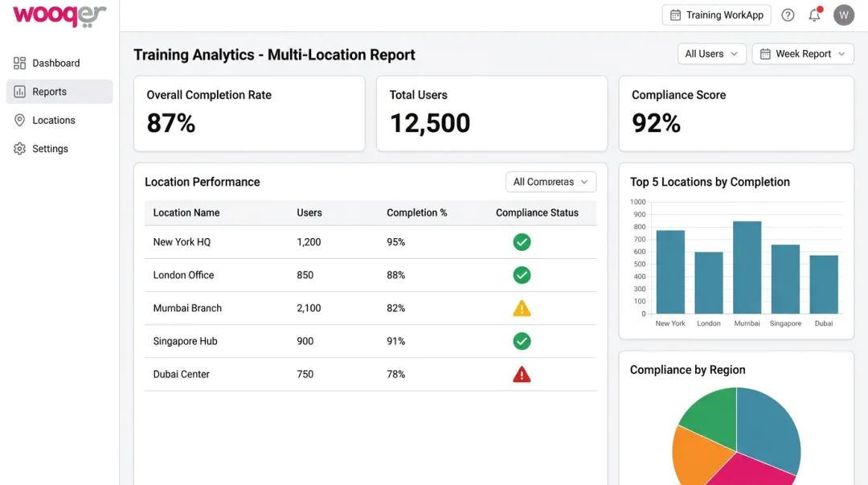
Task: Click the 95% completion value
Action: [x=395, y=242]
